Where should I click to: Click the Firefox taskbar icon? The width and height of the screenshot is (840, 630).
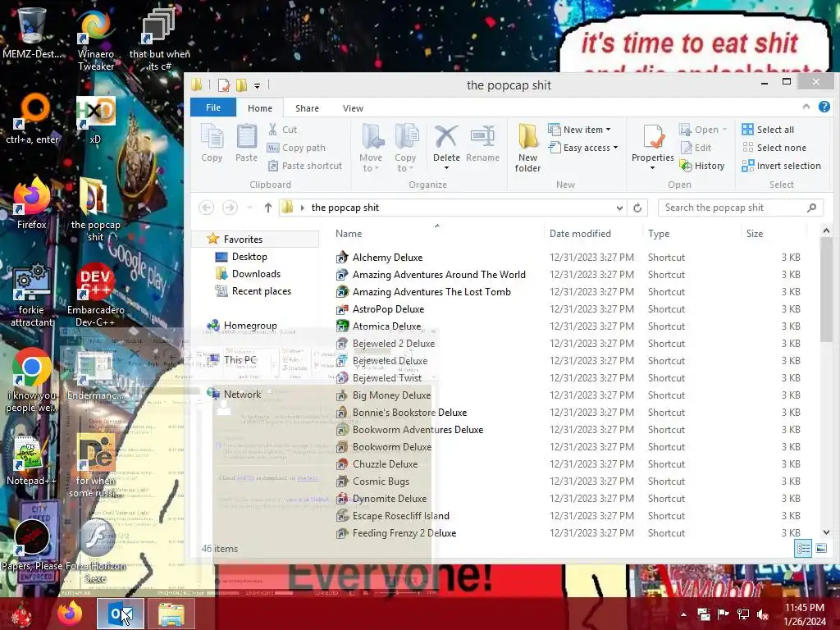pos(71,614)
